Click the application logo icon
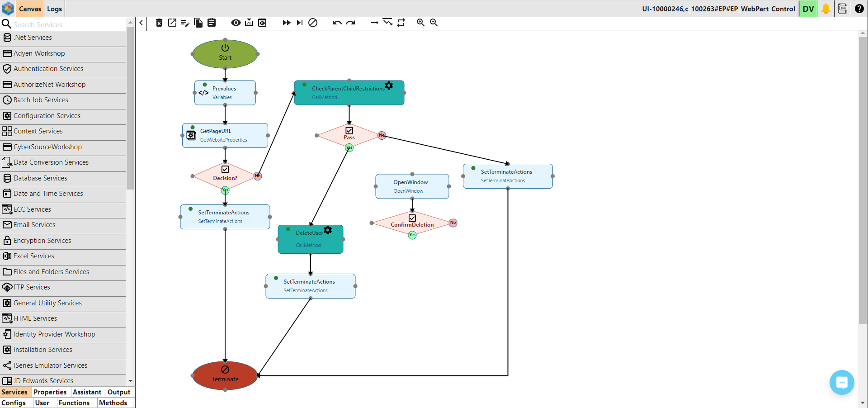The image size is (868, 408). pos(8,9)
